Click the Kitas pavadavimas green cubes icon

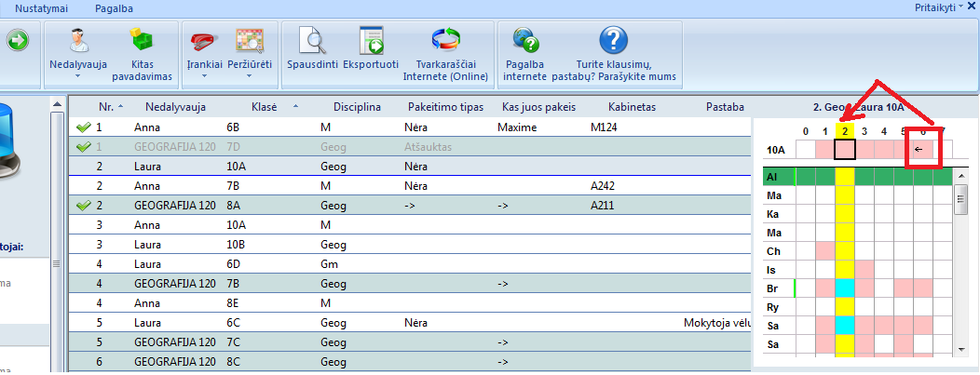[142, 41]
